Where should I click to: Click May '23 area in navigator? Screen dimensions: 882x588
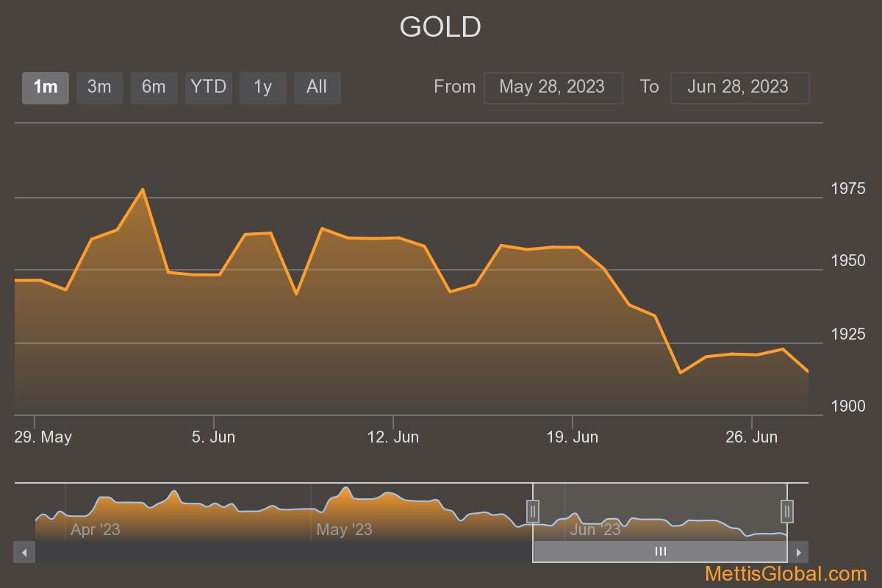click(344, 529)
